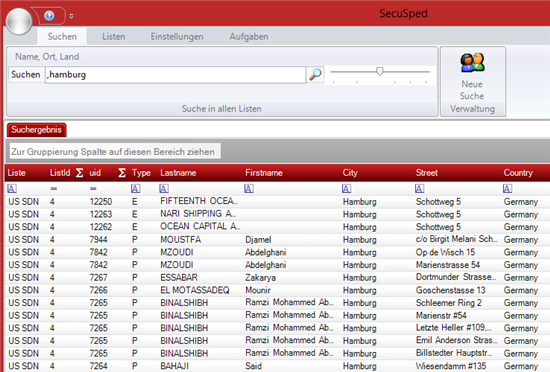Click the Neue Suche people icon
The image size is (550, 372).
(x=472, y=62)
